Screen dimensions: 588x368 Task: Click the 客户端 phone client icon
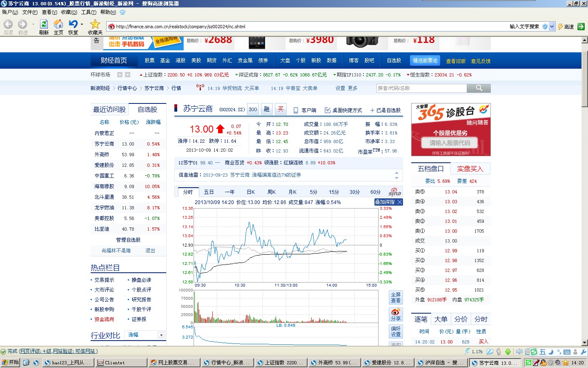coord(296,110)
